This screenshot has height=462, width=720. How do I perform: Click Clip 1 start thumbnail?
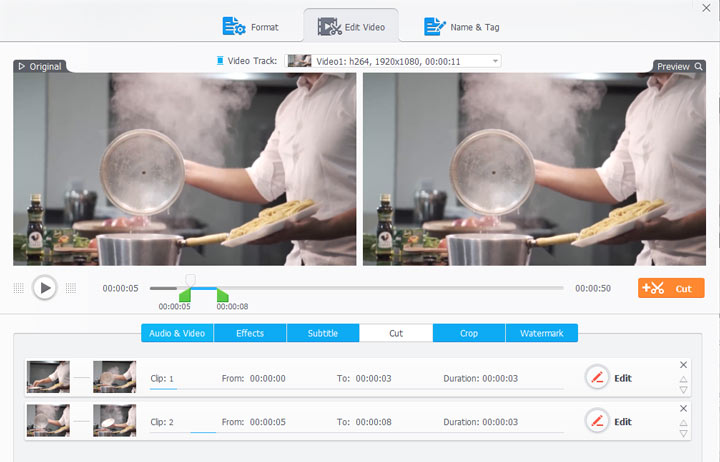48,377
